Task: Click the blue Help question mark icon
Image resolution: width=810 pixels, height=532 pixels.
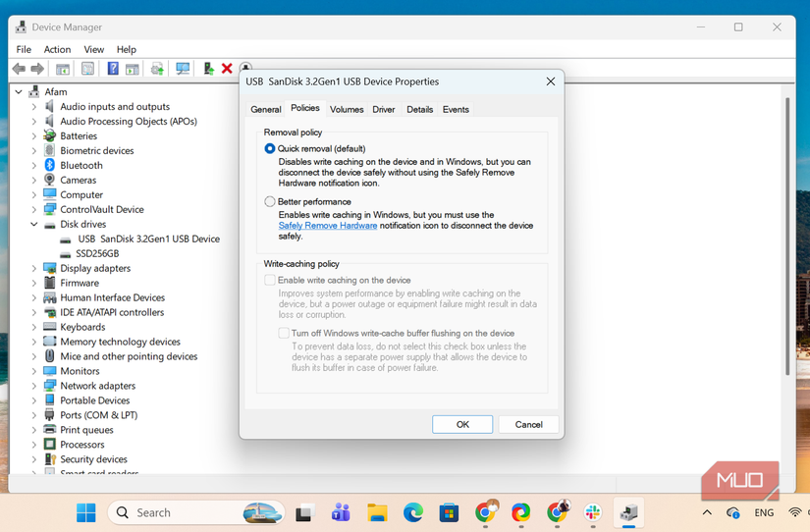Action: 113,68
